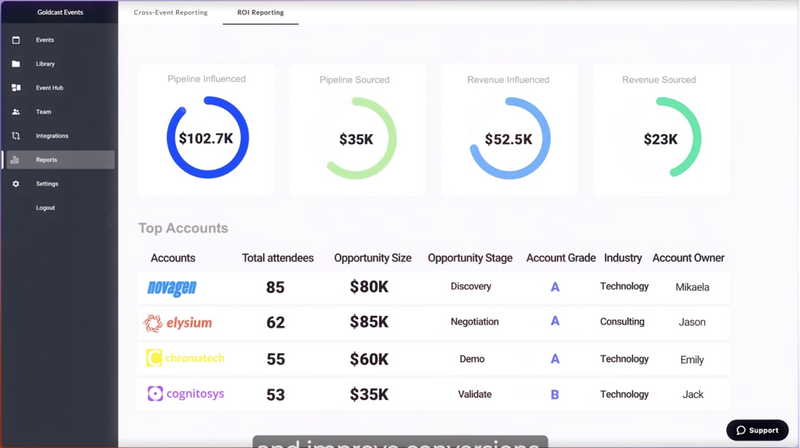The height and width of the screenshot is (448, 800).
Task: Click the Opportunity Size column header
Action: (x=373, y=258)
